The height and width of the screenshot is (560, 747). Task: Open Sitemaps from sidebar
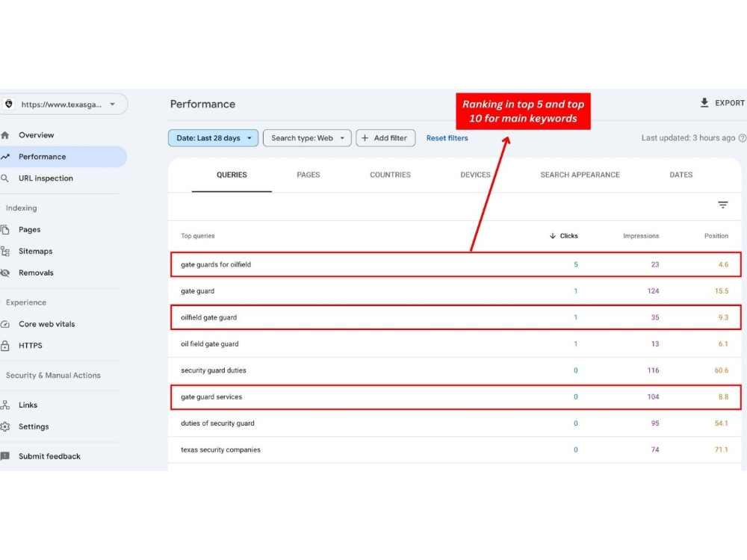[36, 251]
